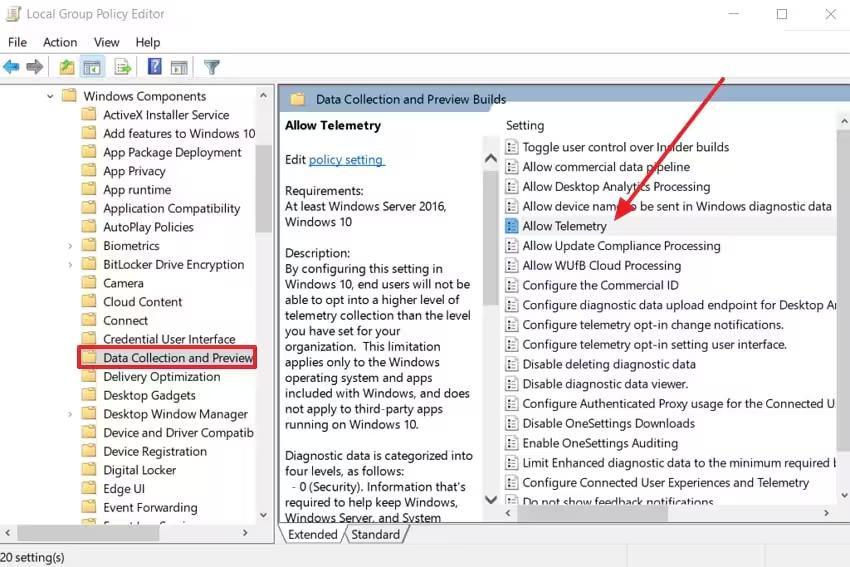This screenshot has width=850, height=567.
Task: Toggle the Show/Hide Console Tree icon
Action: coord(92,67)
